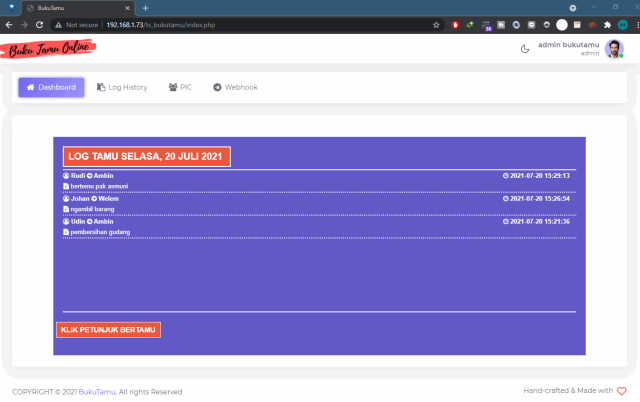Click the teal extension icon beside puzzle
The image size is (640, 402).
[x=622, y=25]
